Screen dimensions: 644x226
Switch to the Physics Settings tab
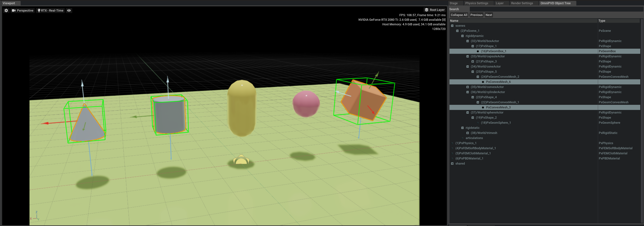(476, 3)
